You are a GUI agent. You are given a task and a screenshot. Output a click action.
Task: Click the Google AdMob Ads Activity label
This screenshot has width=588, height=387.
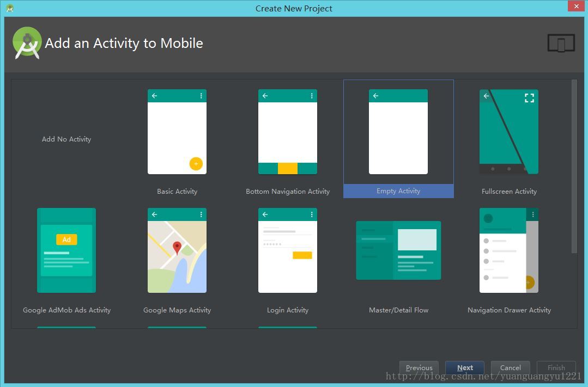[66, 310]
